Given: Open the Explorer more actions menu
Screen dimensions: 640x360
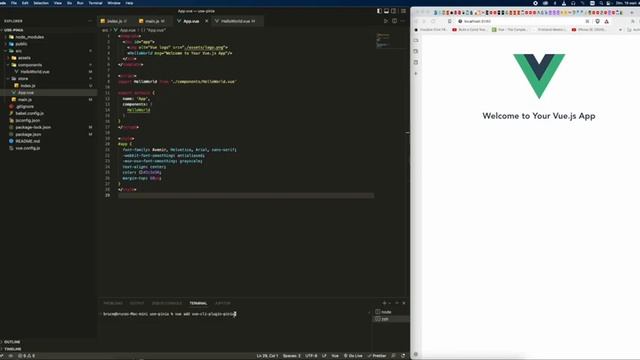Looking at the screenshot, I should tap(90, 21).
